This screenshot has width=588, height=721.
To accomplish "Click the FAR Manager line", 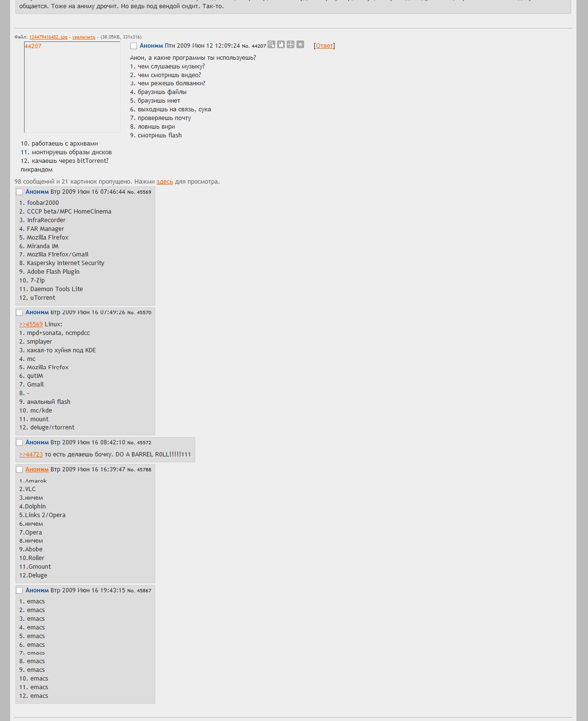I will [x=41, y=229].
